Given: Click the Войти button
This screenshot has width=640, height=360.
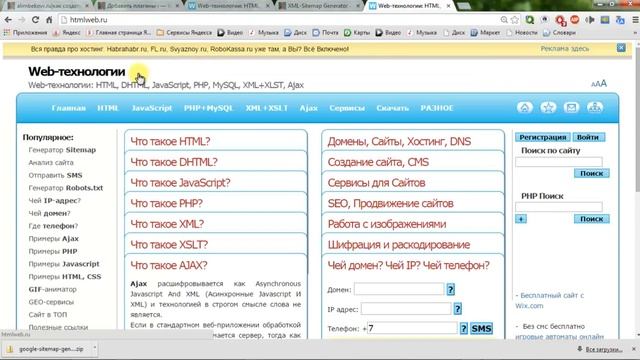Looking at the screenshot, I should [x=588, y=137].
